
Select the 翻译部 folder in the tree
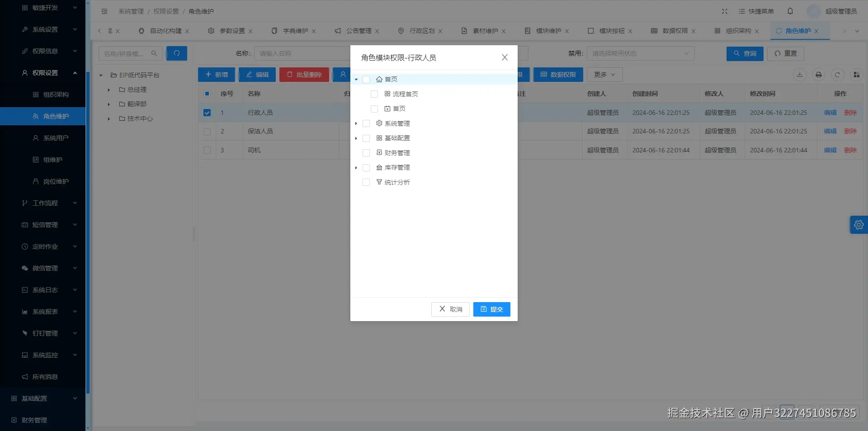tap(137, 104)
